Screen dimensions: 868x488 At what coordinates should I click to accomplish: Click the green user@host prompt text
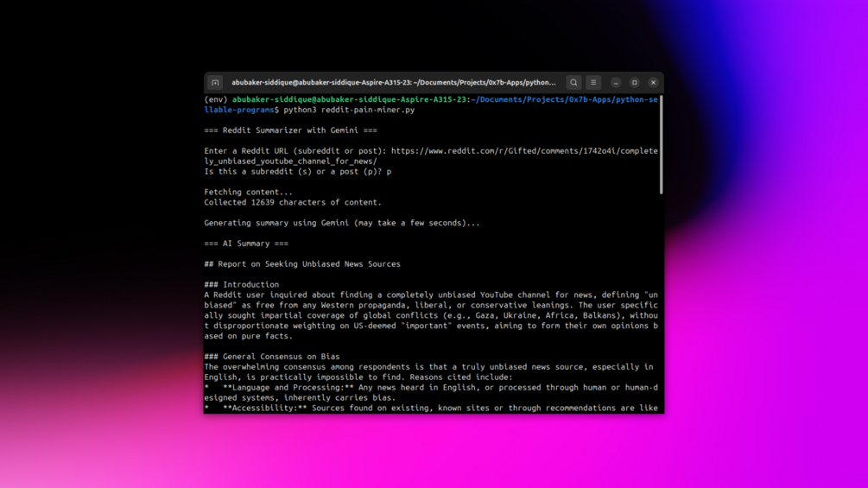349,99
